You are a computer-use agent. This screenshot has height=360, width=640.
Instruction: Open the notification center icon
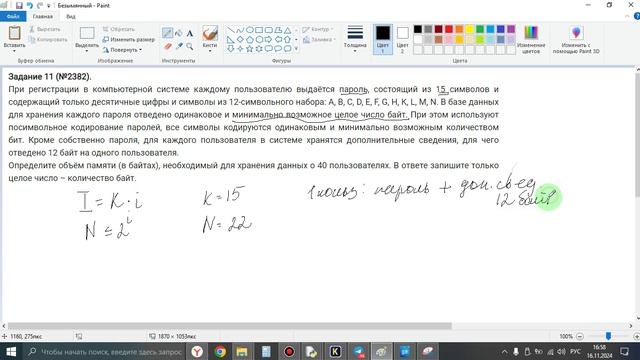click(x=624, y=351)
